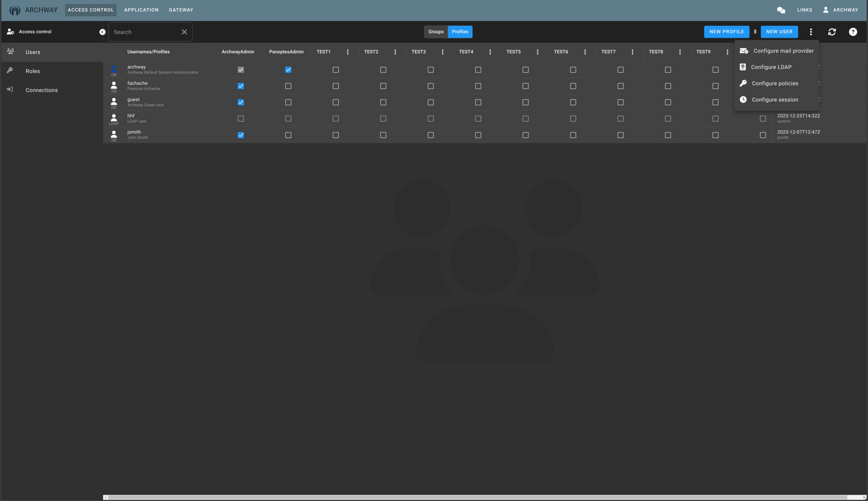Enable TEST5 checkbox for fachache
Screen dimensions: 868x501
click(525, 86)
